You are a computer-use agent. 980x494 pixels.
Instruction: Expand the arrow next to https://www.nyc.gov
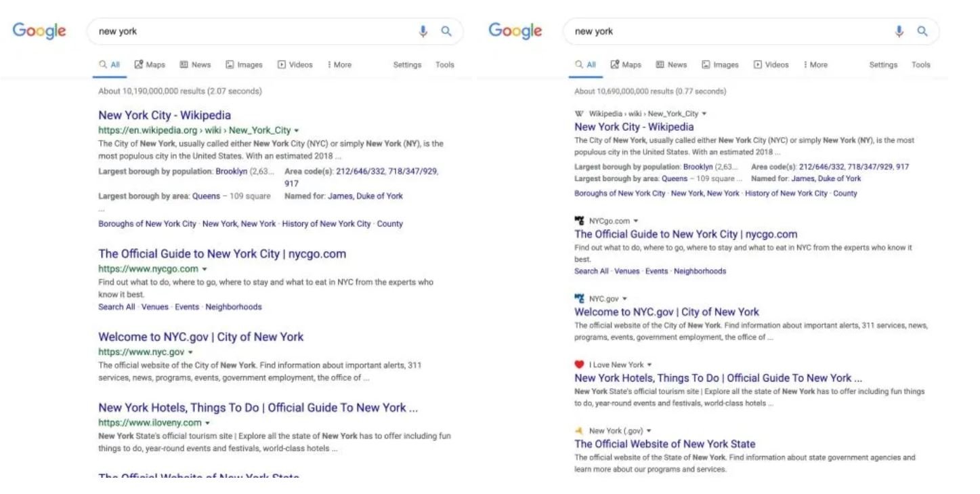(190, 352)
